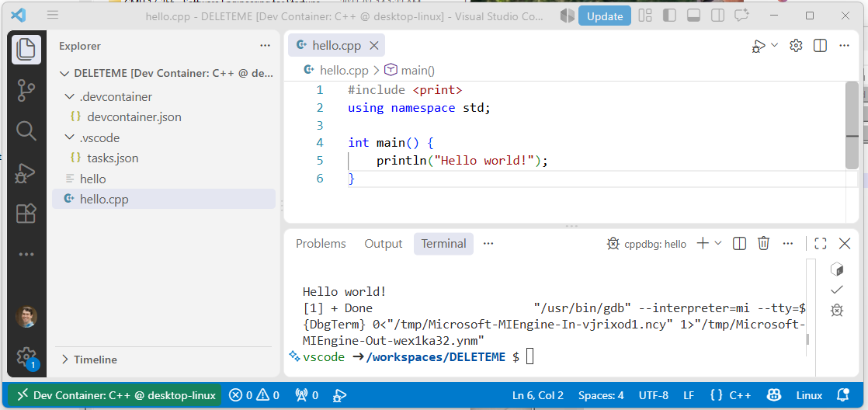
Task: Select the debug terminal icon in list
Action: (x=836, y=311)
